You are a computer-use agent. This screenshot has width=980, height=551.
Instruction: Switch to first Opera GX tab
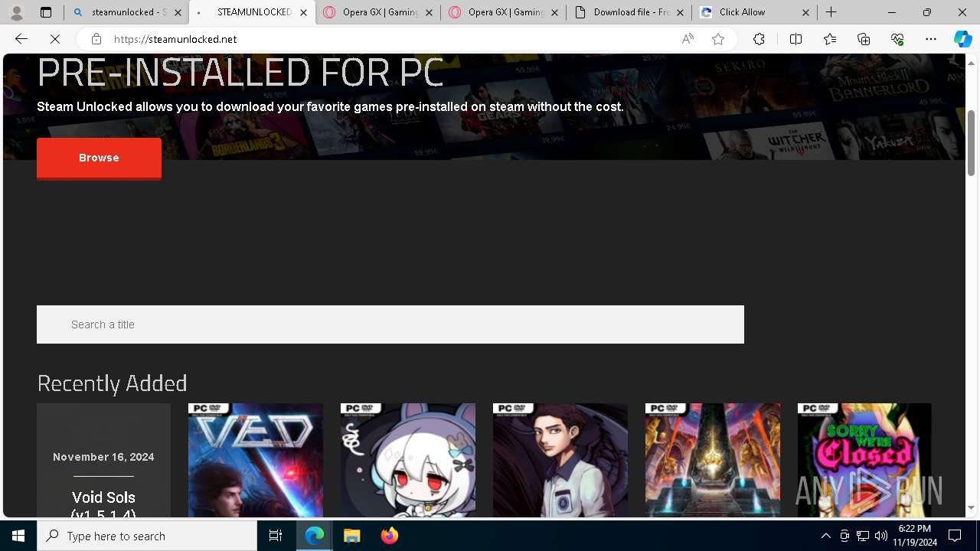tap(377, 12)
